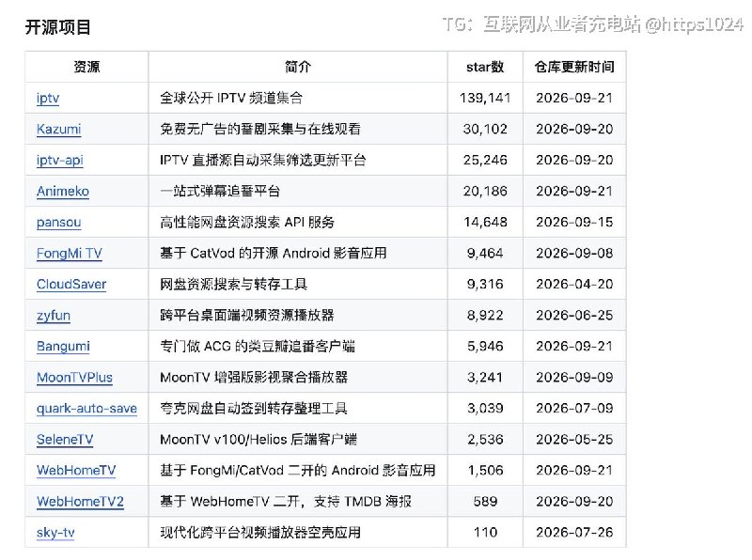
Task: Click the star数 column header
Action: (x=485, y=67)
